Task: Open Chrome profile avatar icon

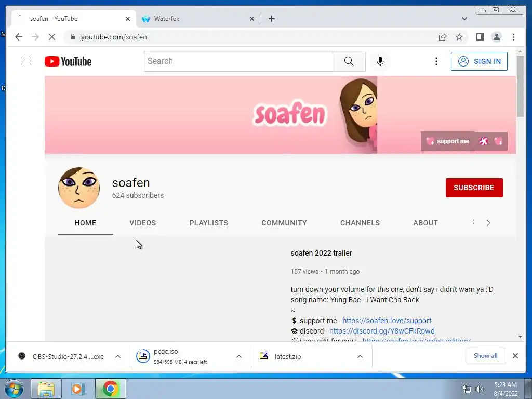Action: pos(496,37)
